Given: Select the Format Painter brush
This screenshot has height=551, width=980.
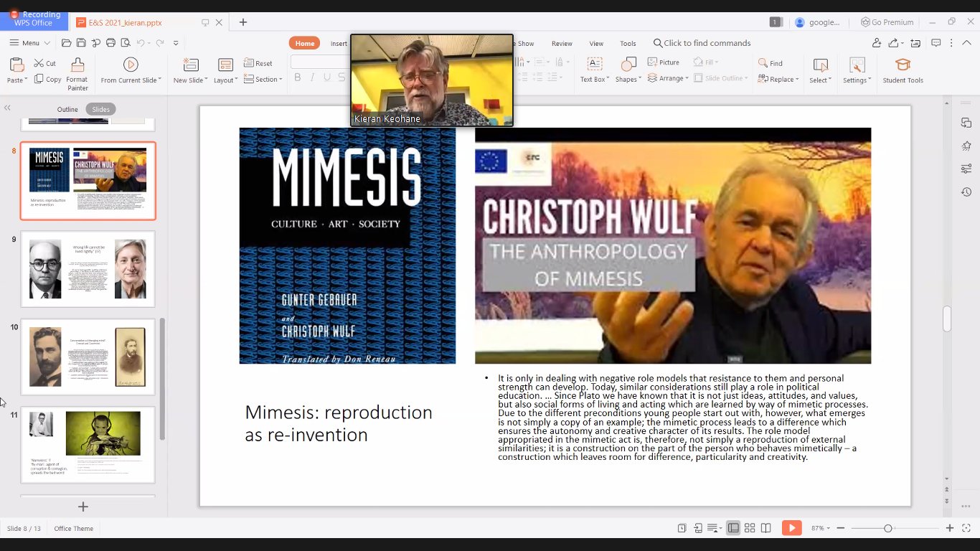Looking at the screenshot, I should point(77,65).
